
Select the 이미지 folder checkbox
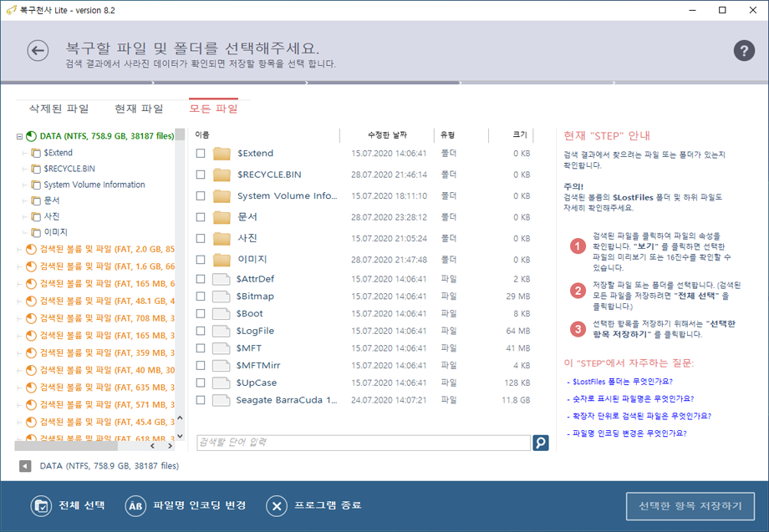200,259
